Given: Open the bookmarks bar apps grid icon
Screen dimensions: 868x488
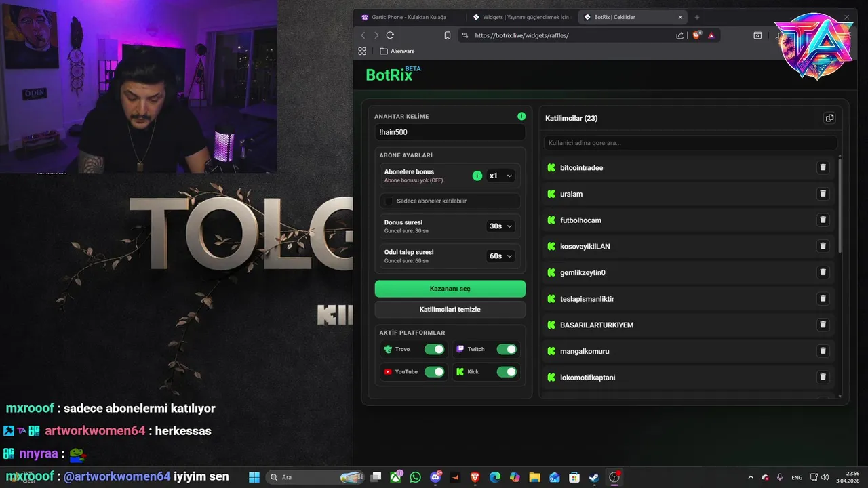Looking at the screenshot, I should click(x=362, y=51).
